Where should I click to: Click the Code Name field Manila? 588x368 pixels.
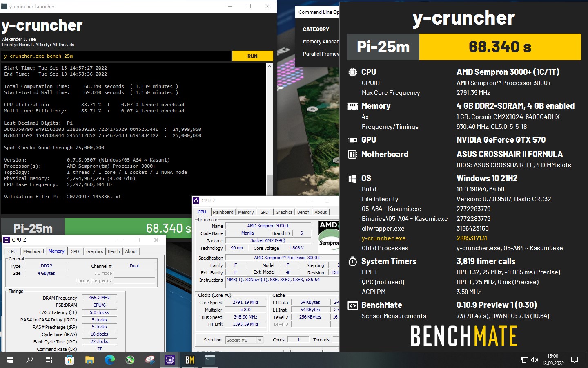click(x=247, y=233)
